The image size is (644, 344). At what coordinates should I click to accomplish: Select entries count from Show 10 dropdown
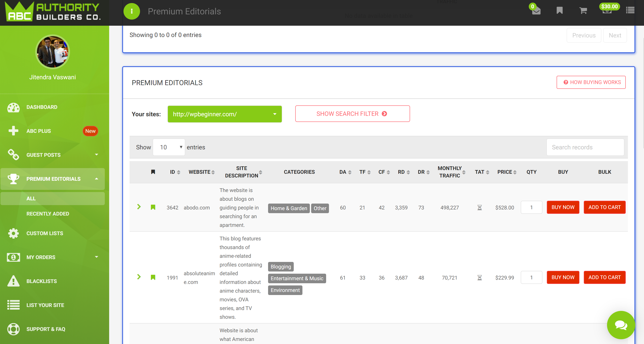[x=169, y=147]
